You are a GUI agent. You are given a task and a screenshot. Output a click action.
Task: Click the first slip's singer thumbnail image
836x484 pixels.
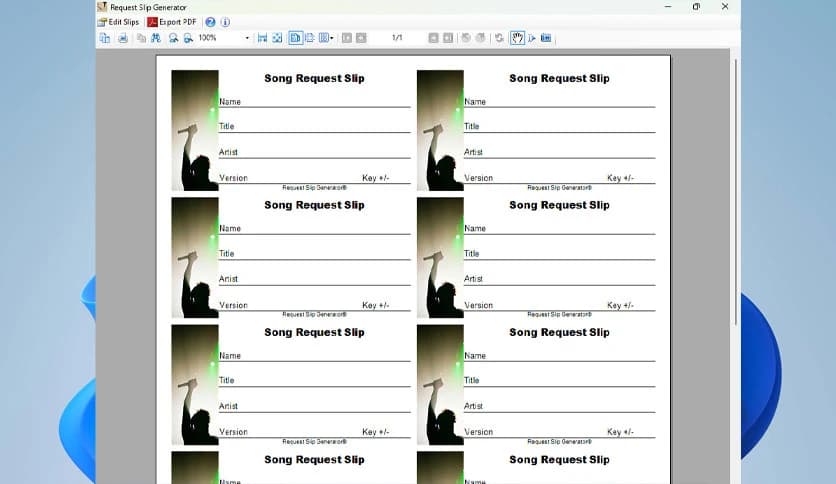point(195,130)
